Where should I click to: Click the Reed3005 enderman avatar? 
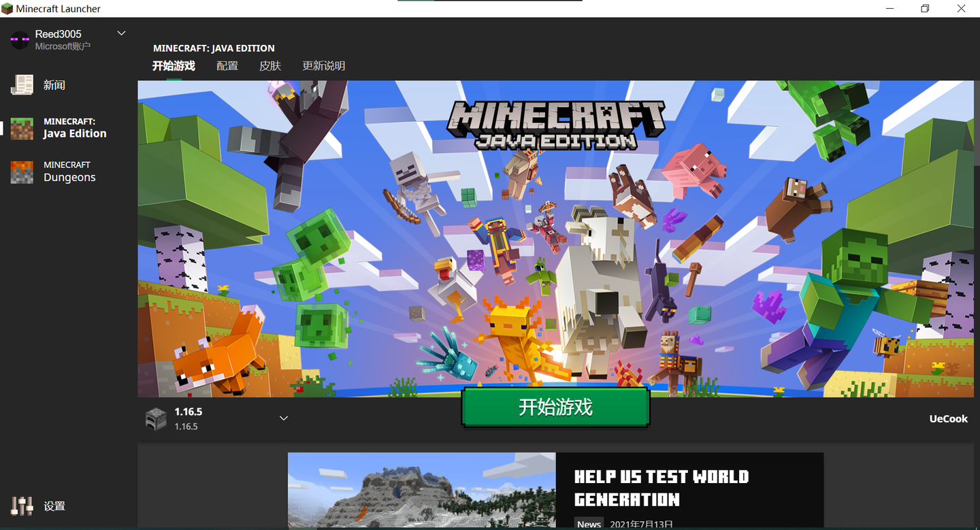[x=20, y=39]
